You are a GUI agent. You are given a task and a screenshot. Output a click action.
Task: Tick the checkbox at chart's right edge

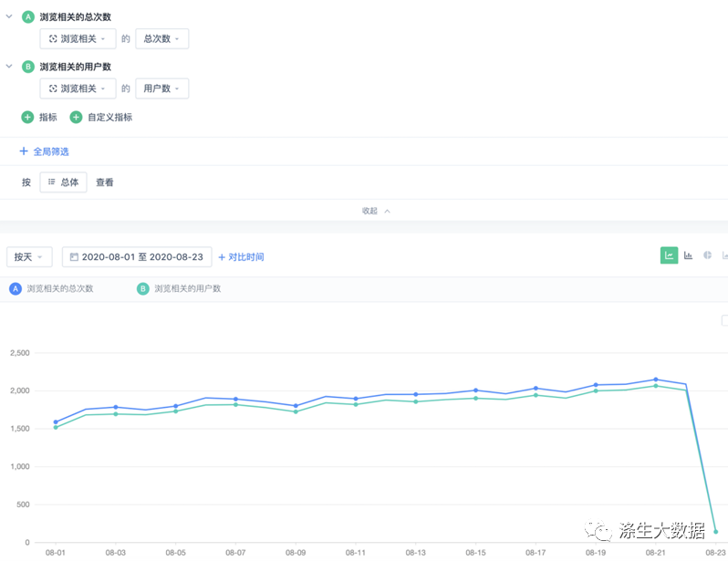[724, 321]
